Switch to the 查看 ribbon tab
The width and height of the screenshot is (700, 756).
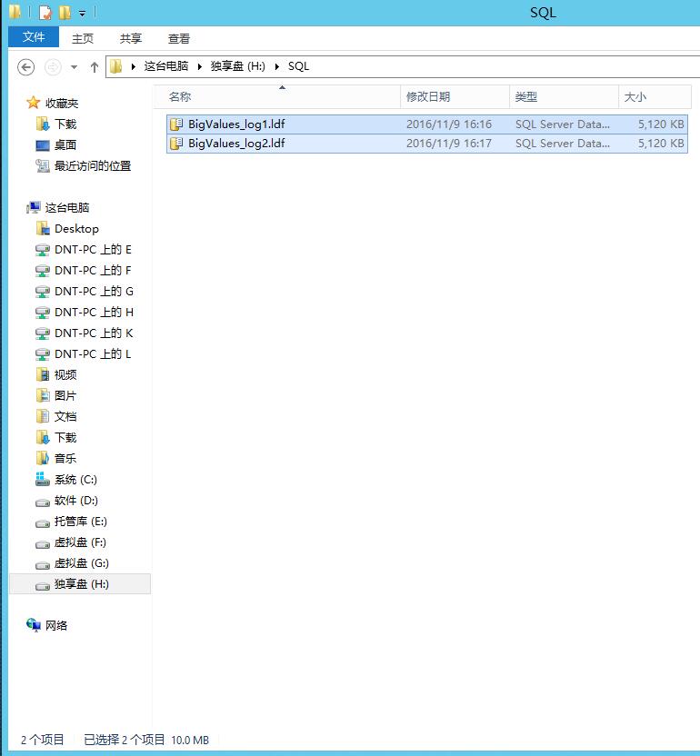point(179,38)
